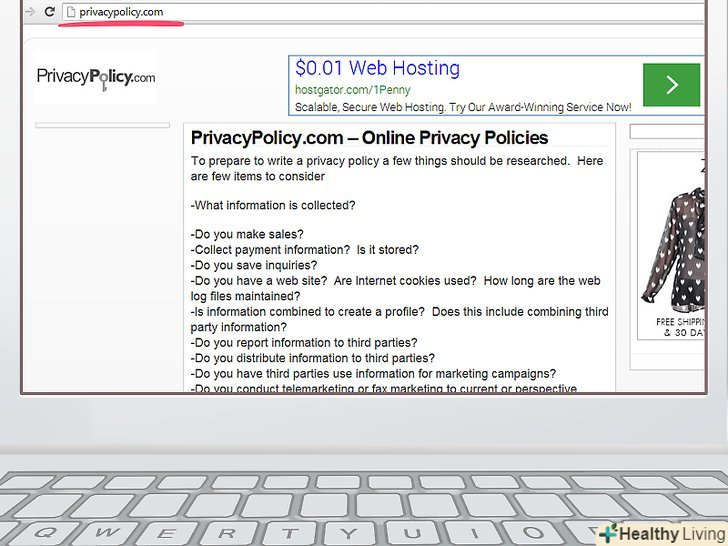Image resolution: width=728 pixels, height=546 pixels.
Task: Click the line '-Is information combined to create a profile?'
Action: point(399,319)
